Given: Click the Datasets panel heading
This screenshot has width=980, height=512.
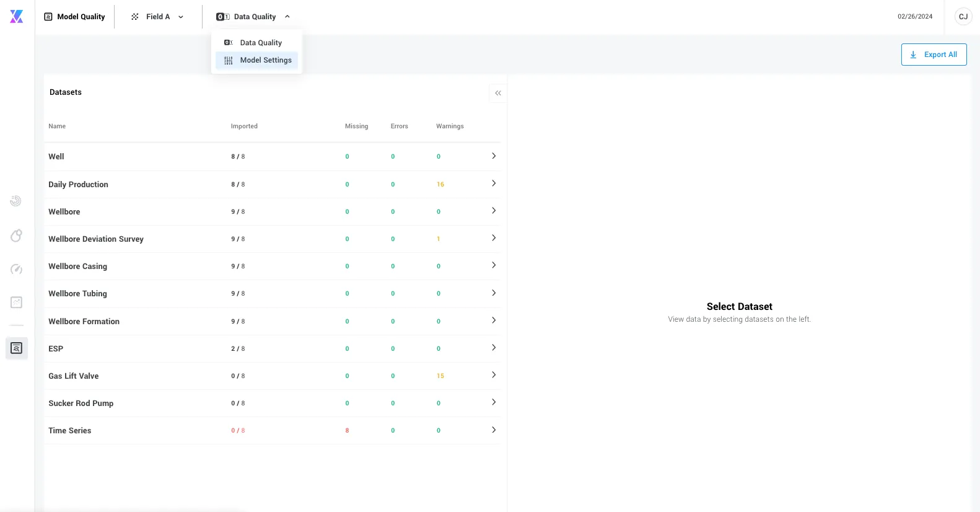Looking at the screenshot, I should click(66, 92).
